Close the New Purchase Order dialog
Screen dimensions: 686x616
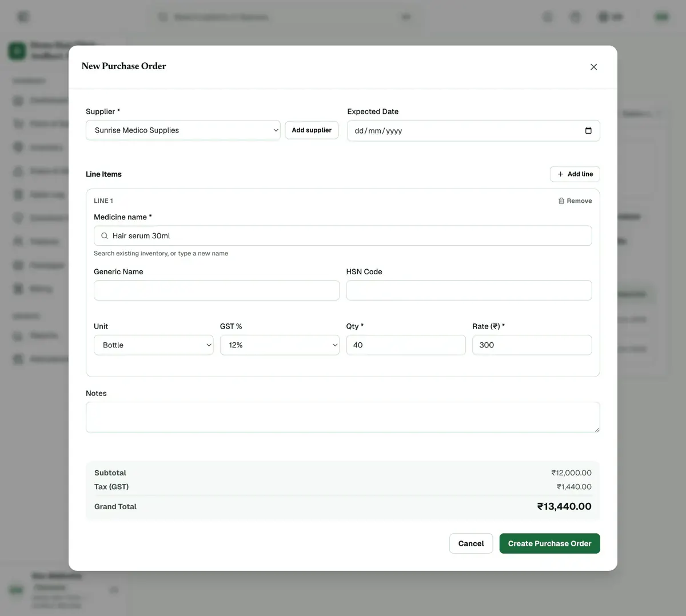593,67
